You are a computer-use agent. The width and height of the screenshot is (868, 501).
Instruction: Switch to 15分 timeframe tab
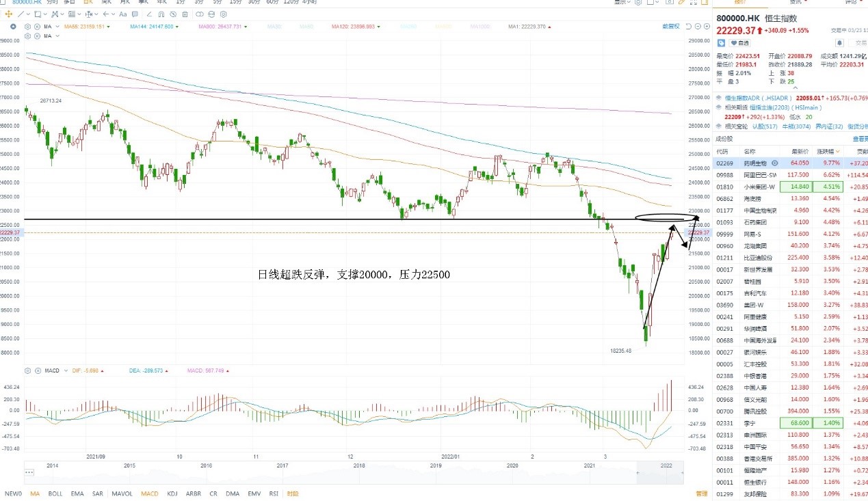coord(235,3)
